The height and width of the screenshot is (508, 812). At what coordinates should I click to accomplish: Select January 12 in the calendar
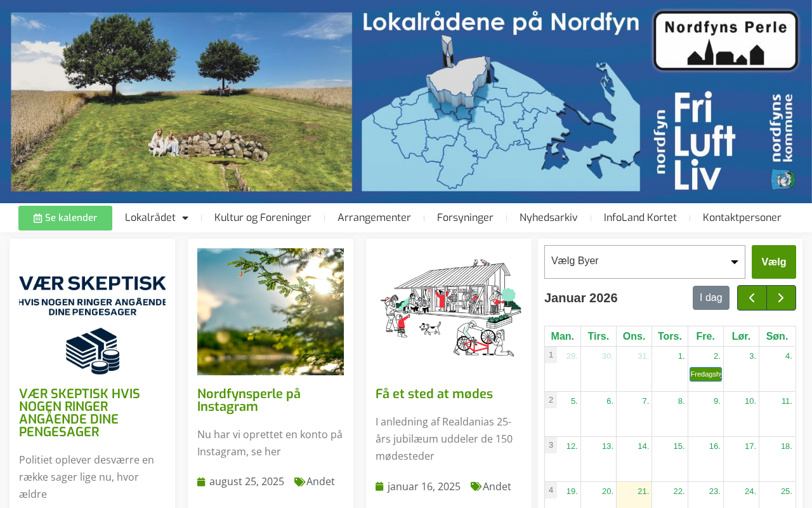click(572, 446)
